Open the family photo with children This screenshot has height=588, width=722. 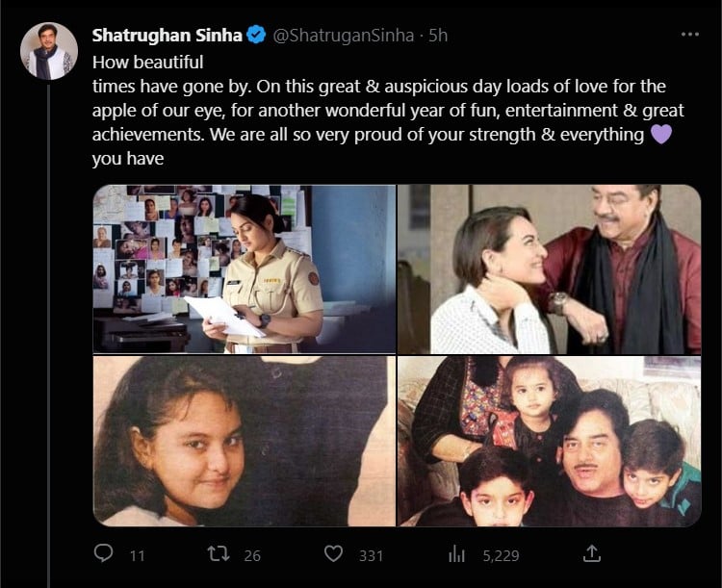click(x=549, y=441)
